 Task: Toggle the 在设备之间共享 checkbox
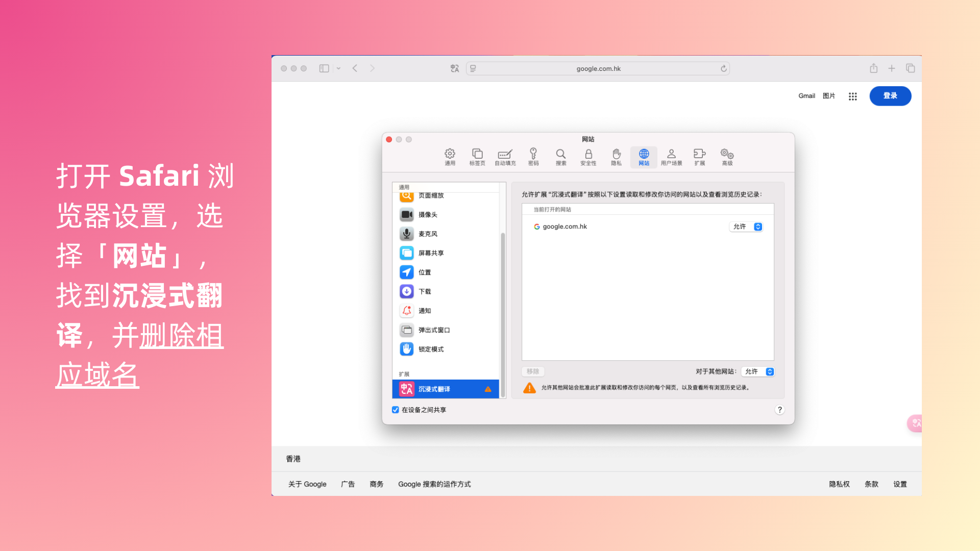(x=395, y=410)
